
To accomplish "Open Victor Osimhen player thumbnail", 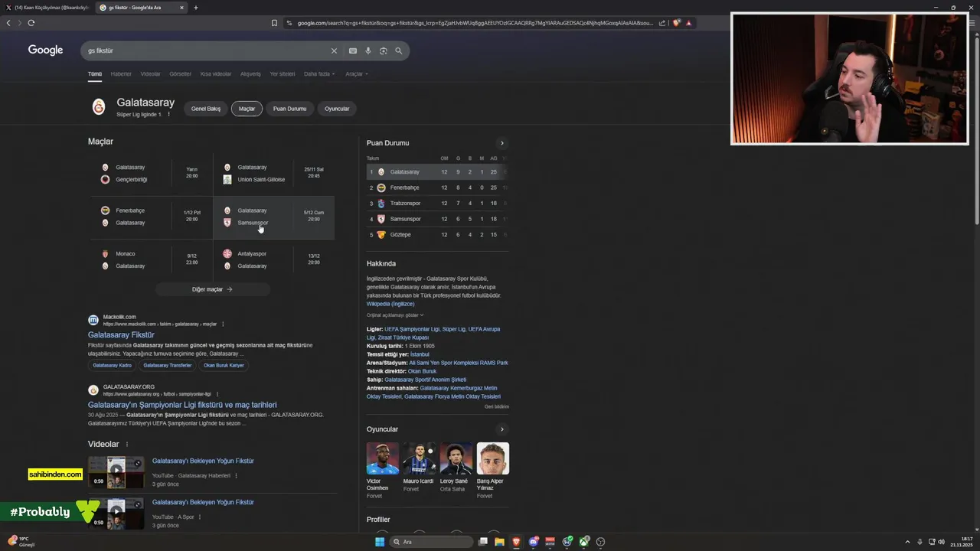I will click(x=382, y=458).
